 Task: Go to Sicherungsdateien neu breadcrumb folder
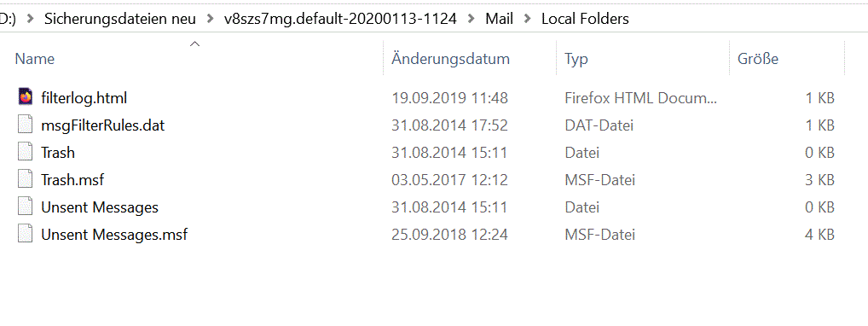[x=120, y=19]
